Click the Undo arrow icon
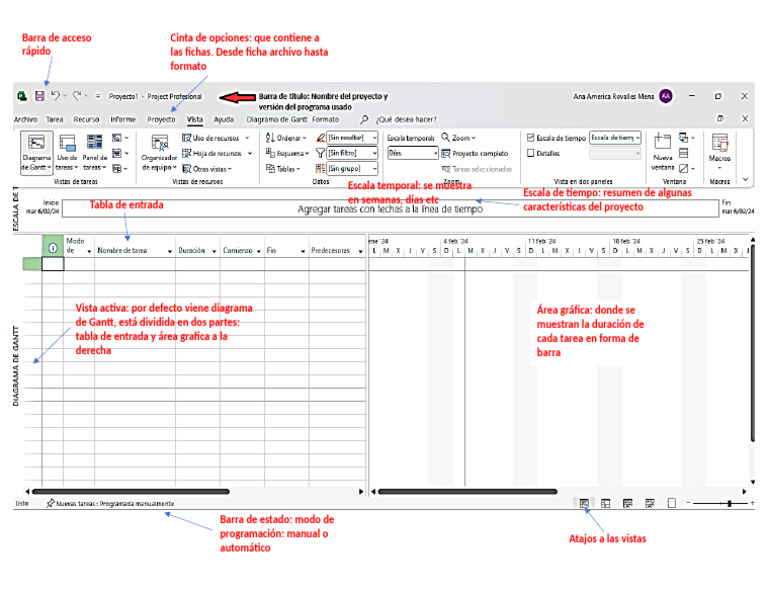Image resolution: width=768 pixels, height=594 pixels. 55,95
